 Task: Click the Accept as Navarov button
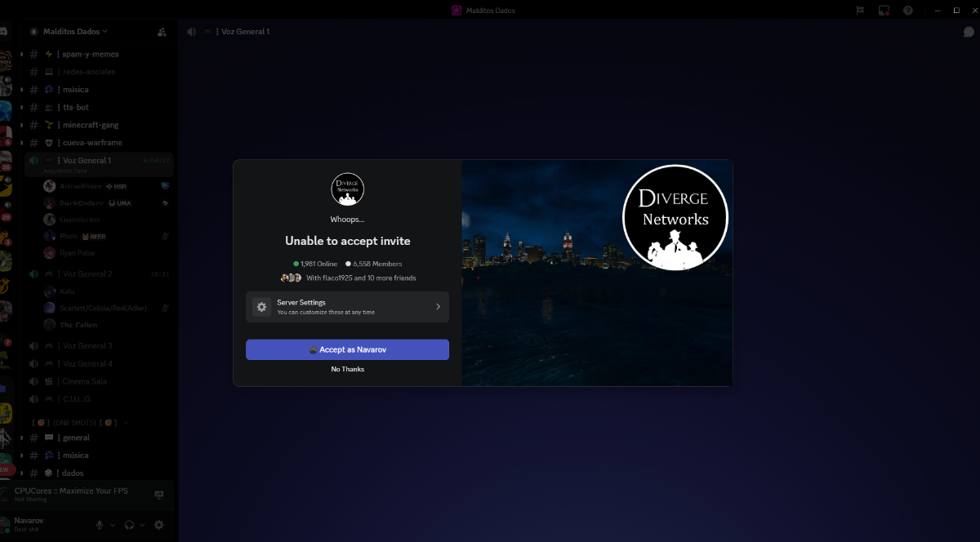point(347,349)
